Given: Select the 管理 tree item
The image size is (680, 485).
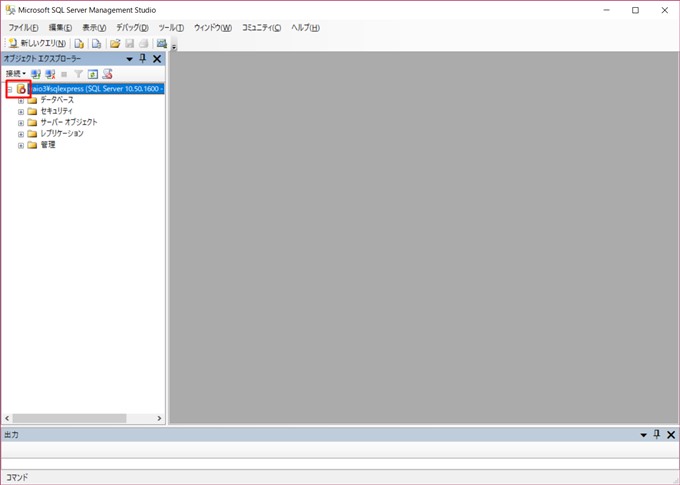Looking at the screenshot, I should point(48,145).
